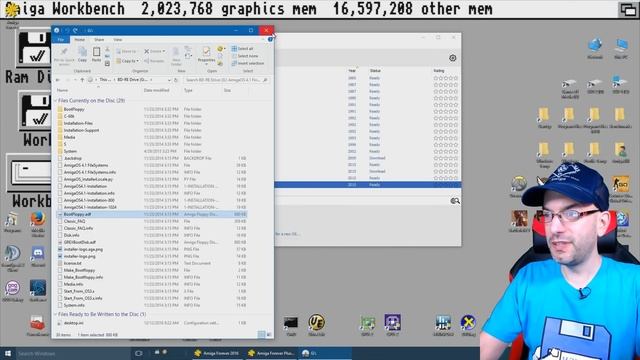Screen dimensions: 640x360
Task: Click the Name column header
Action: [62, 90]
